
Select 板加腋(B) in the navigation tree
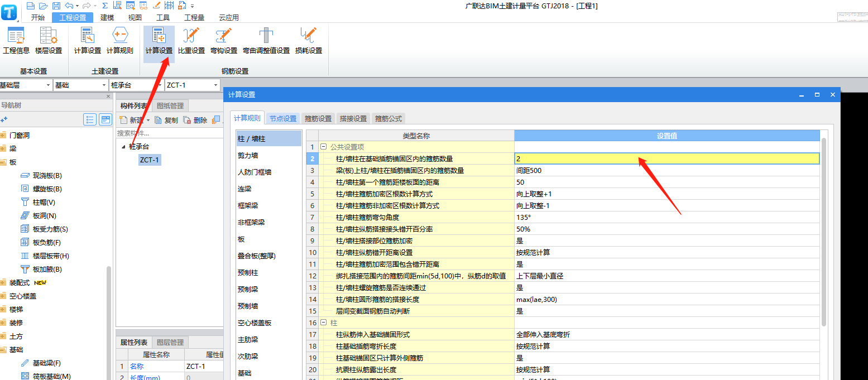[x=47, y=270]
